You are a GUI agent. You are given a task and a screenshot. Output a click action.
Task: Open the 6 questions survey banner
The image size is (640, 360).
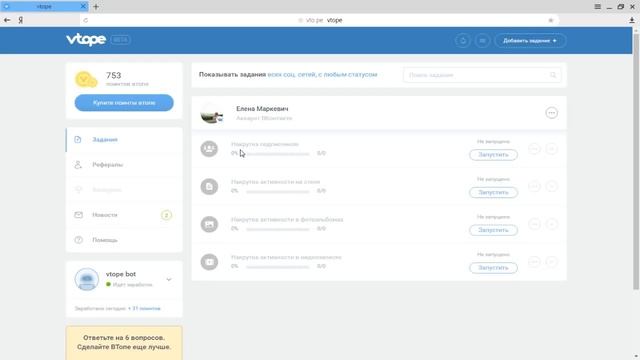124,343
